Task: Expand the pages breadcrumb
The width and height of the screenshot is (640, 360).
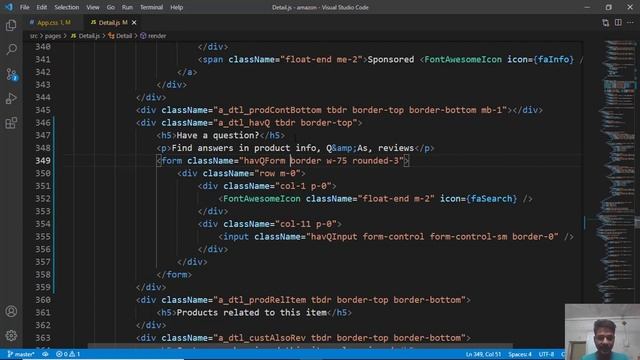Action: [53, 36]
